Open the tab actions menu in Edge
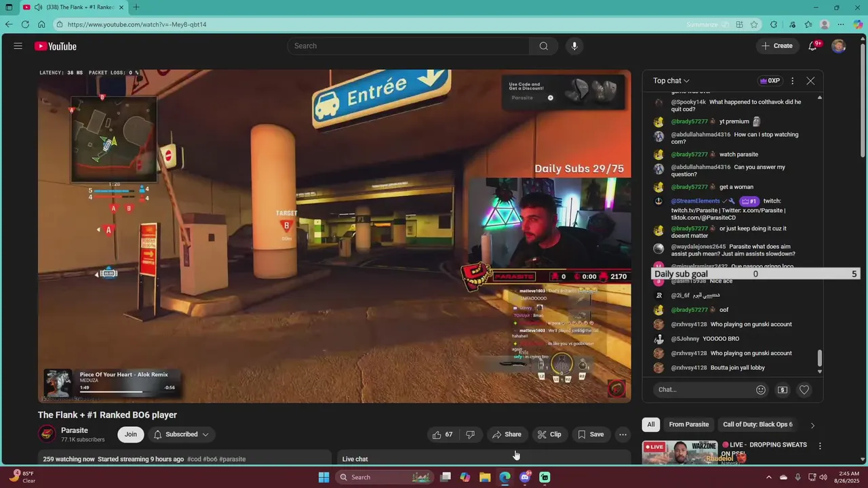 [x=9, y=7]
